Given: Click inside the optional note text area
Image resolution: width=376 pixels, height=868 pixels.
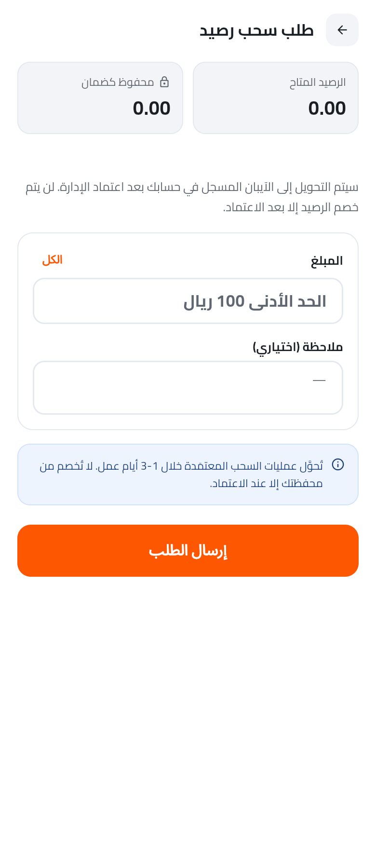Looking at the screenshot, I should [x=188, y=388].
